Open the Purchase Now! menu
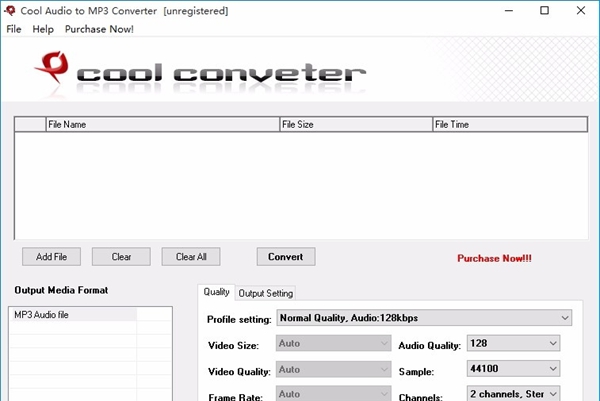Image resolution: width=600 pixels, height=401 pixels. (x=99, y=29)
